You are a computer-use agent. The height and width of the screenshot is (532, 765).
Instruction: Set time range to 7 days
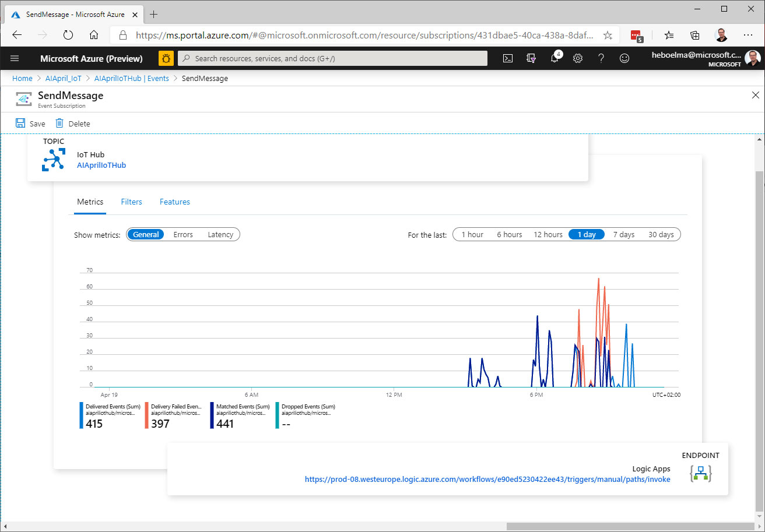point(624,234)
